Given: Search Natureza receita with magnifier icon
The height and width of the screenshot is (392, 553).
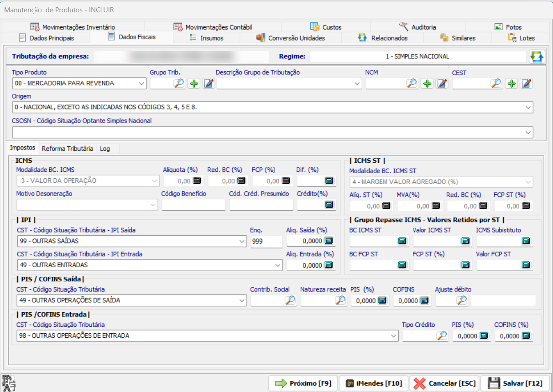Looking at the screenshot, I should [340, 300].
